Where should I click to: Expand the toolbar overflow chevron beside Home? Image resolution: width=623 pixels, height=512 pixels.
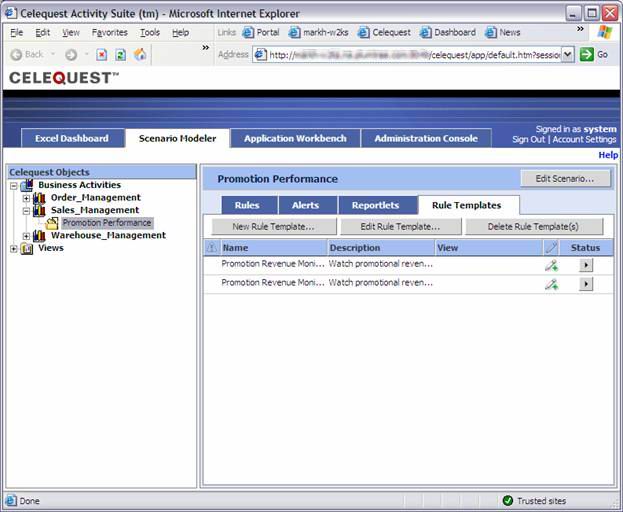tap(205, 48)
